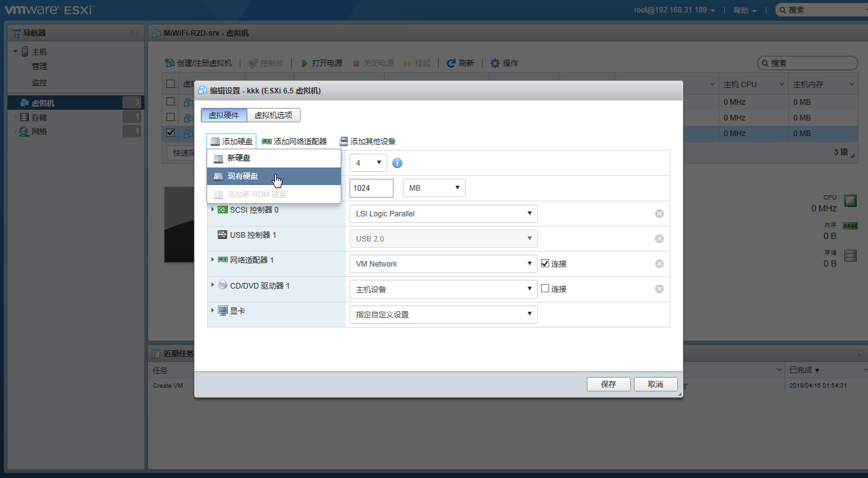Uncheck the network adapter Connect checkbox
868x478 pixels.
pos(545,263)
